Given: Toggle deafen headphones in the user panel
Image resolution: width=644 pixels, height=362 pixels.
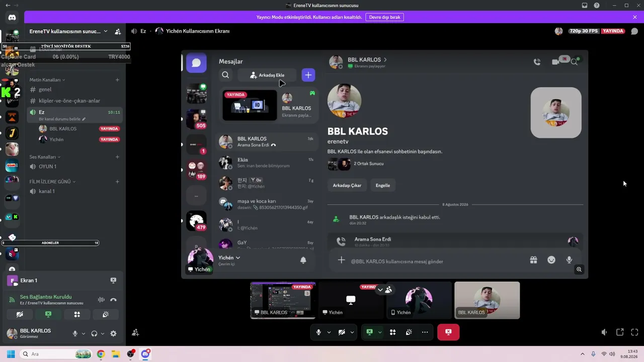Looking at the screenshot, I should (94, 333).
